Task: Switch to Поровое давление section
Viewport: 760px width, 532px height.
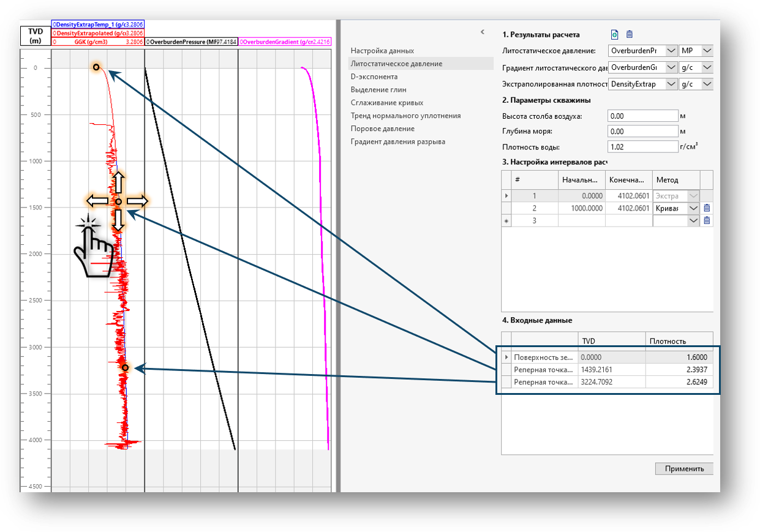Action: click(382, 129)
